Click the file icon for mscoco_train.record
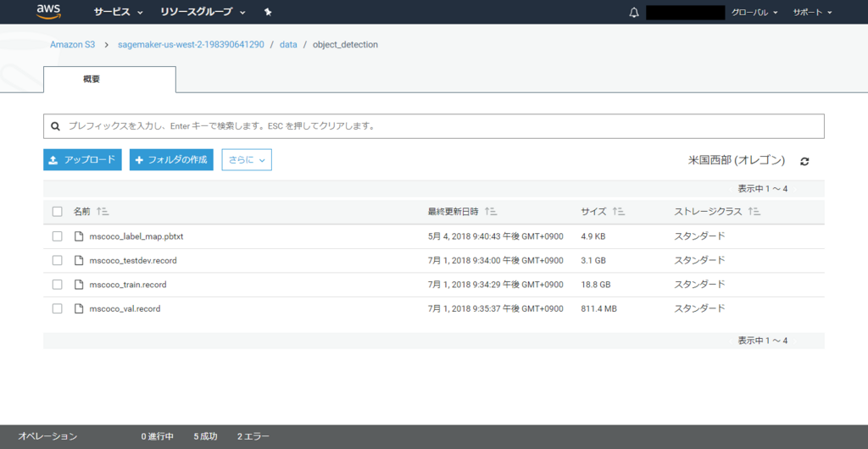Image resolution: width=868 pixels, height=449 pixels. pyautogui.click(x=79, y=285)
